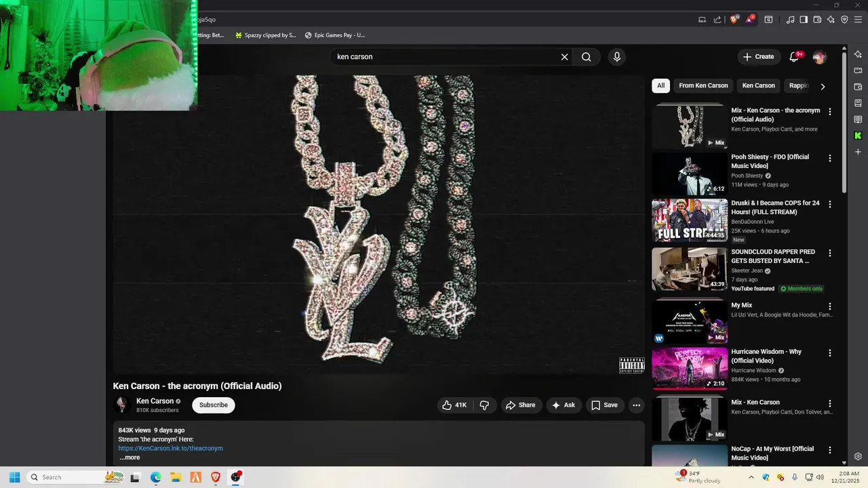868x488 pixels.
Task: Open the browser hamburger menu
Action: 858,20
